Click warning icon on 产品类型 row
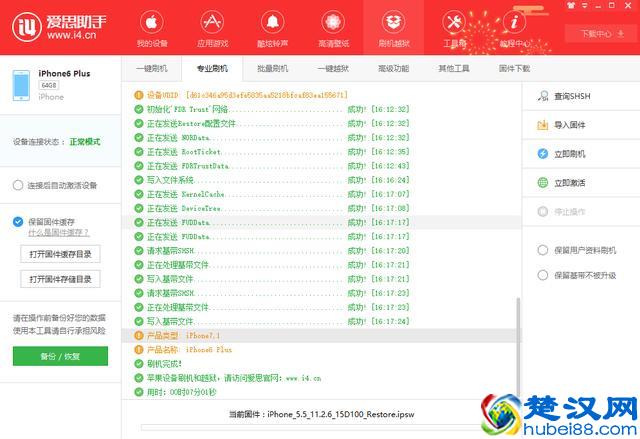The image size is (640, 439). tap(139, 335)
